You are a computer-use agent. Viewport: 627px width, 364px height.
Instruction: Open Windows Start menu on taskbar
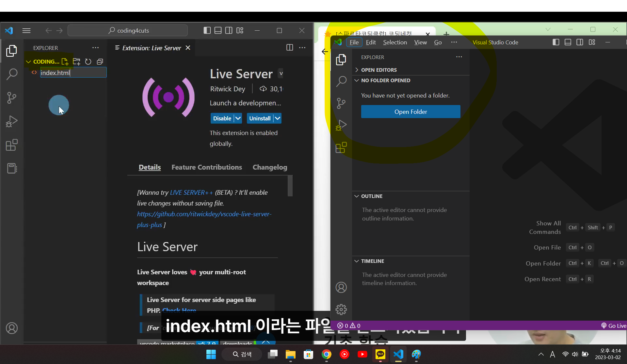[x=211, y=354]
